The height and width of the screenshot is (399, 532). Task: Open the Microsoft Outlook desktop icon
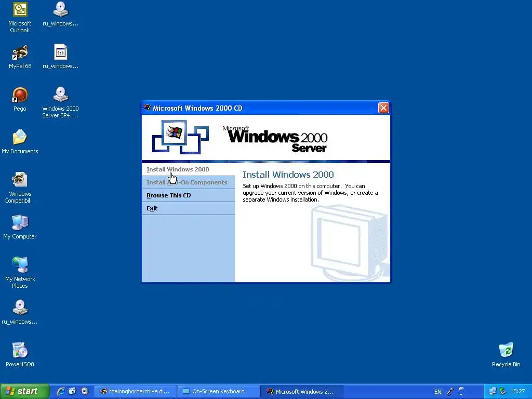[20, 17]
